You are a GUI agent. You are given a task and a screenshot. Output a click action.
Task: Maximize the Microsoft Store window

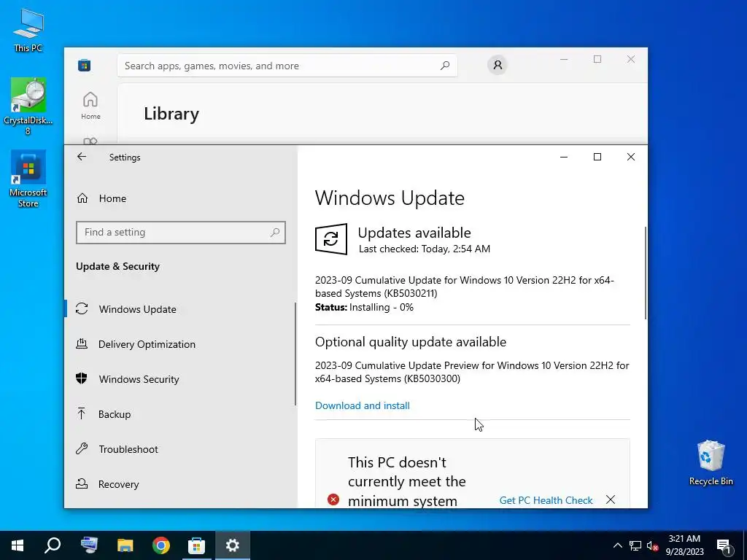pyautogui.click(x=597, y=59)
